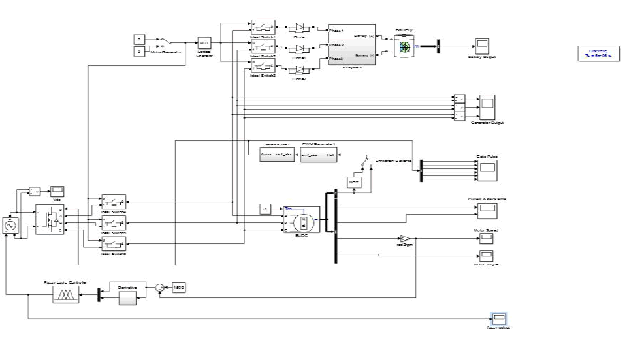
Task: Open the Subsystem block with Phase ports
Action: click(x=351, y=45)
